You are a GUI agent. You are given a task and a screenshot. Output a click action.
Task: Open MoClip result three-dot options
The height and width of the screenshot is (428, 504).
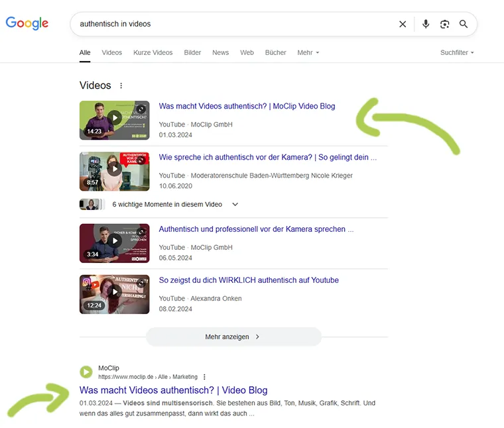(x=204, y=377)
